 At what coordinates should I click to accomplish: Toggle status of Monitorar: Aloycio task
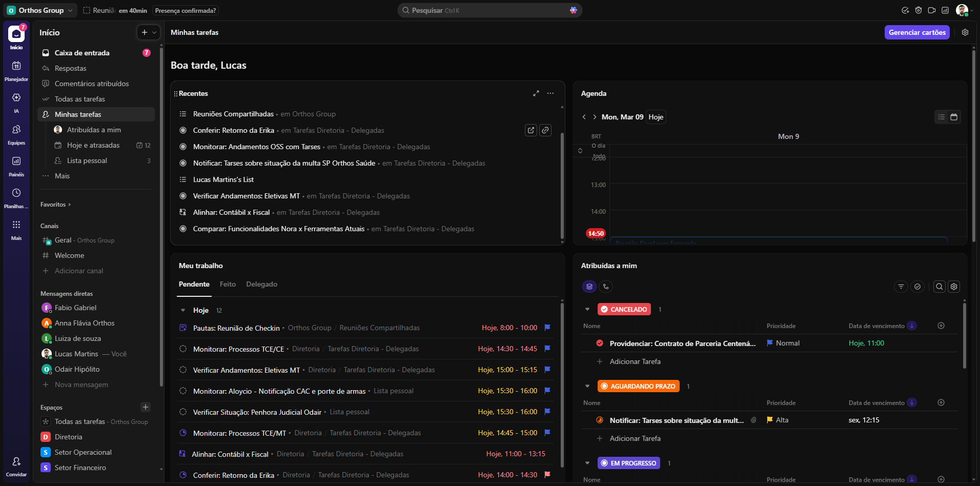coord(183,391)
